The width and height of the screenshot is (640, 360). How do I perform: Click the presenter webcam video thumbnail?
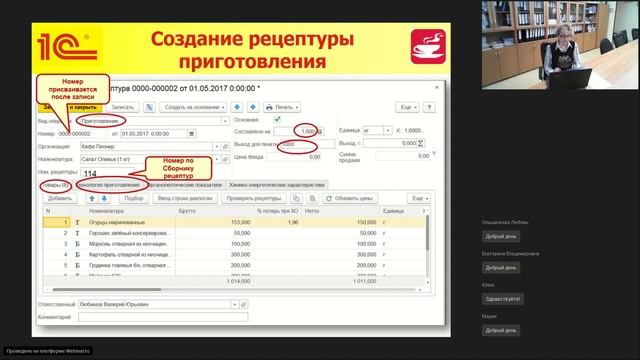point(560,45)
